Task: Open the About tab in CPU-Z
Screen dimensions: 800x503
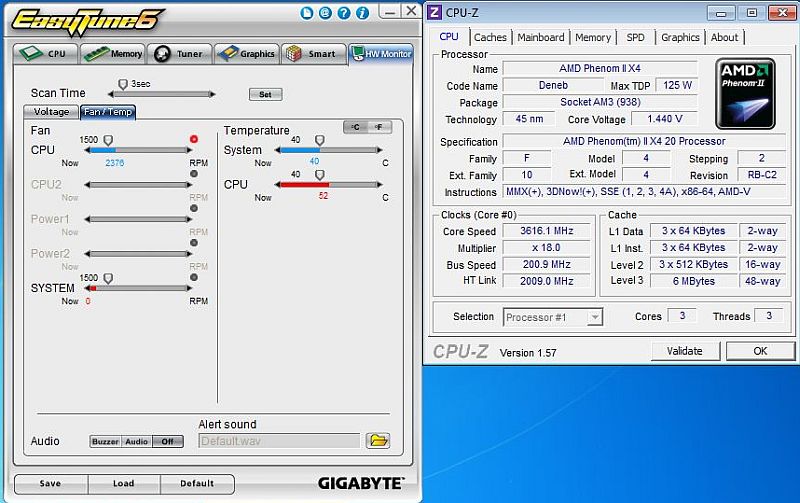Action: click(724, 37)
